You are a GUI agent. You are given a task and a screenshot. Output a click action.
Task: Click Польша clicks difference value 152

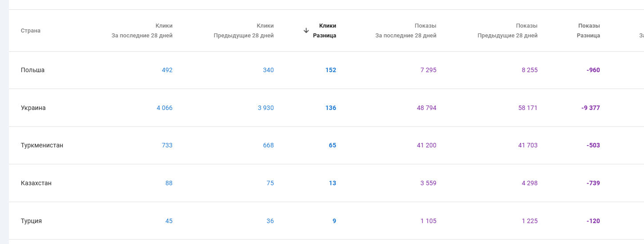pos(330,70)
